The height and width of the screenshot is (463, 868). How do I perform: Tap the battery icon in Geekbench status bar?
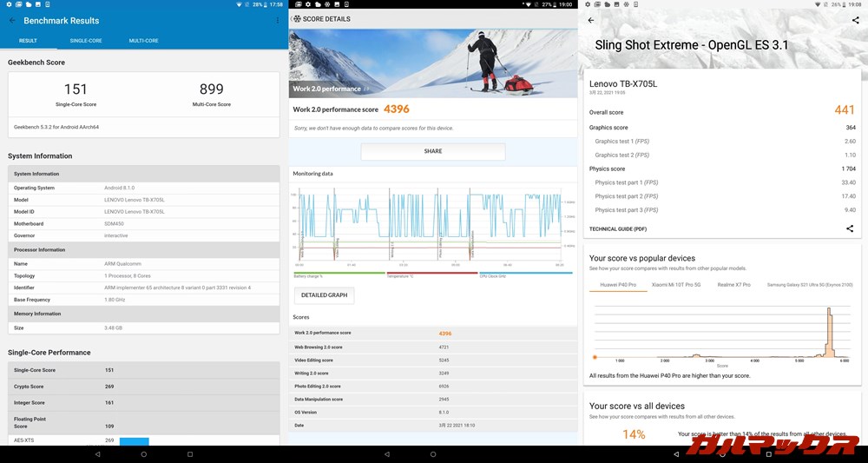point(266,4)
